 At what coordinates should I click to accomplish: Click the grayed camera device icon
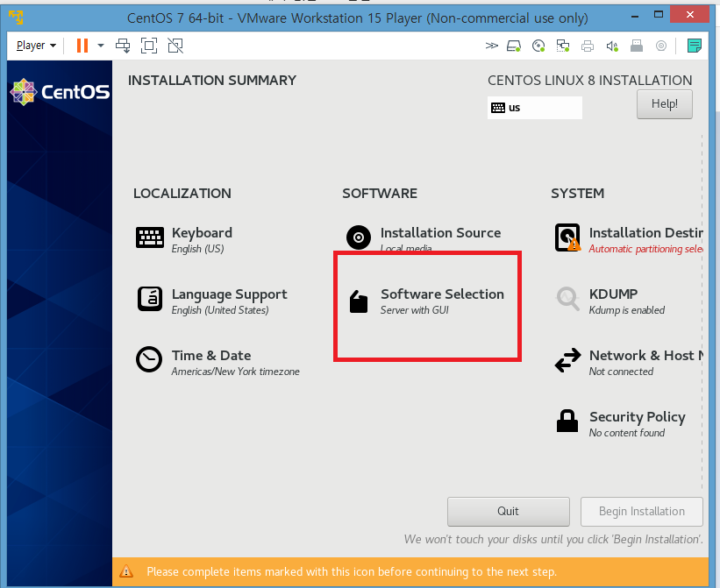pos(661,46)
